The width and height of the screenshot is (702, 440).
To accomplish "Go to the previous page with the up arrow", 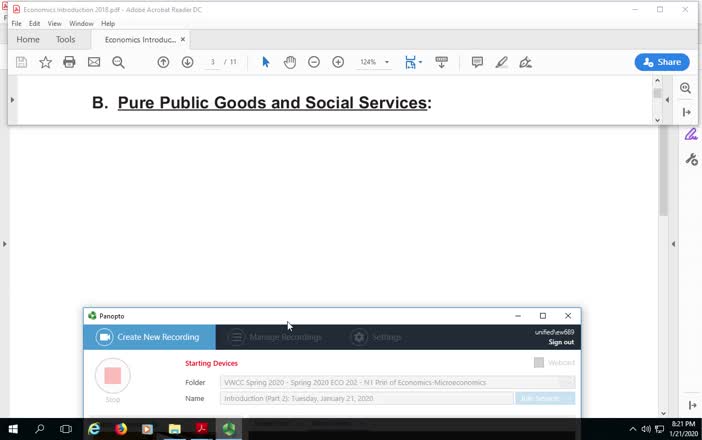I will click(x=163, y=62).
